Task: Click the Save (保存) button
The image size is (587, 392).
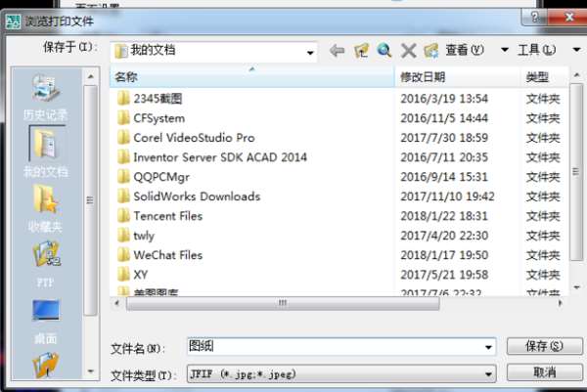Action: tap(545, 346)
